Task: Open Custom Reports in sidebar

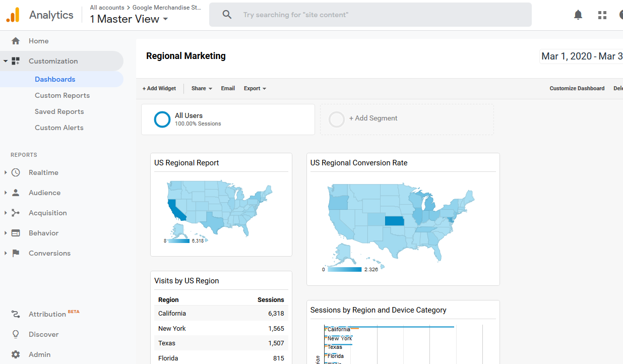Action: (62, 95)
